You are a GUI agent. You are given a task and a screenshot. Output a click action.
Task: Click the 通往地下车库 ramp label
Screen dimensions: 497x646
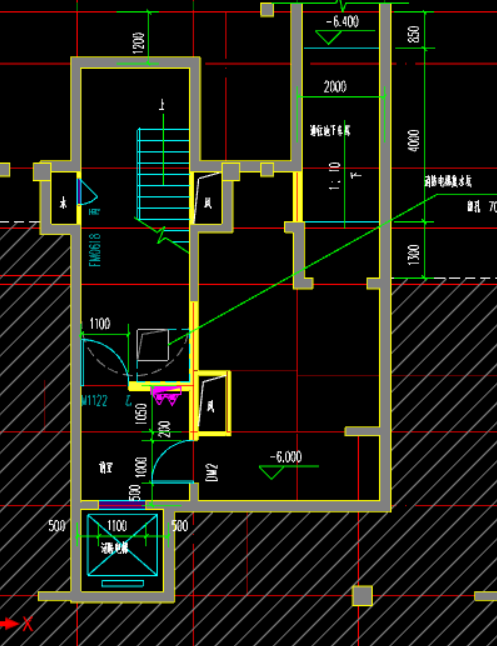(330, 131)
